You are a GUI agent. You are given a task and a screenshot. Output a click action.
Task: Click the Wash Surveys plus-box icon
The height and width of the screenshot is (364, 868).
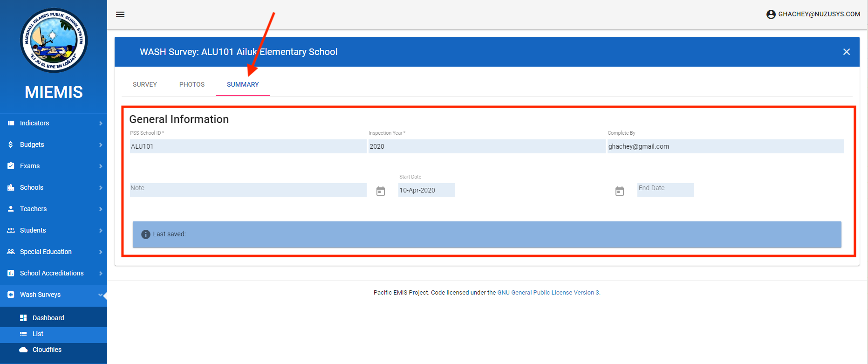click(x=11, y=295)
